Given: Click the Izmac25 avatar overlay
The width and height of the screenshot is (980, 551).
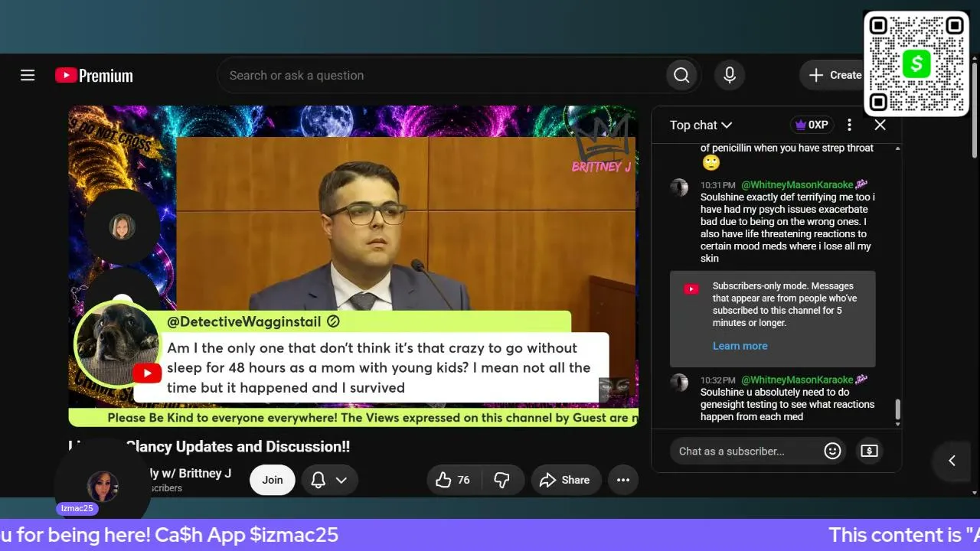Looking at the screenshot, I should coord(103,487).
